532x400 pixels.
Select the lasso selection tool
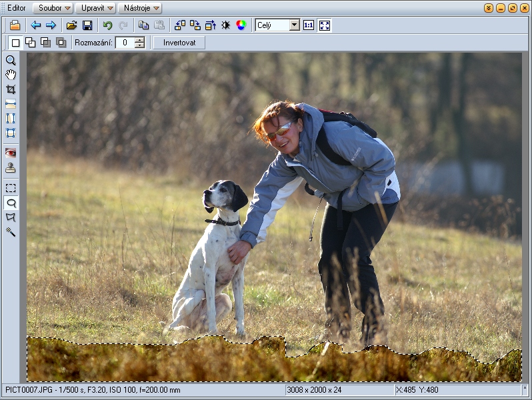click(11, 203)
